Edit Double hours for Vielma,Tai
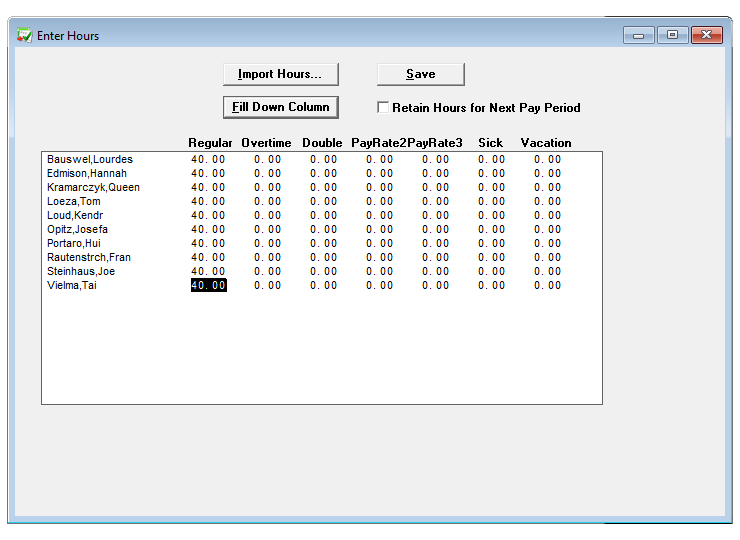Viewport: 740px width, 540px height. point(324,286)
